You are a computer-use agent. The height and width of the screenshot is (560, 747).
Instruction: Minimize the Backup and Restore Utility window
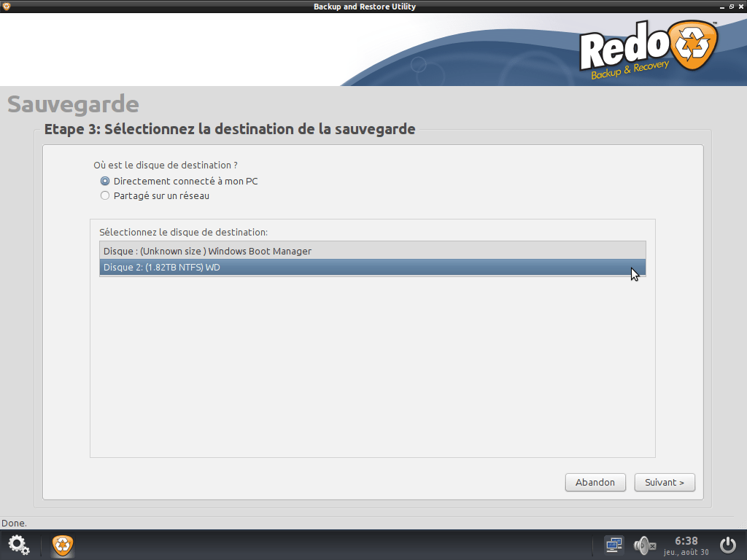pyautogui.click(x=722, y=7)
